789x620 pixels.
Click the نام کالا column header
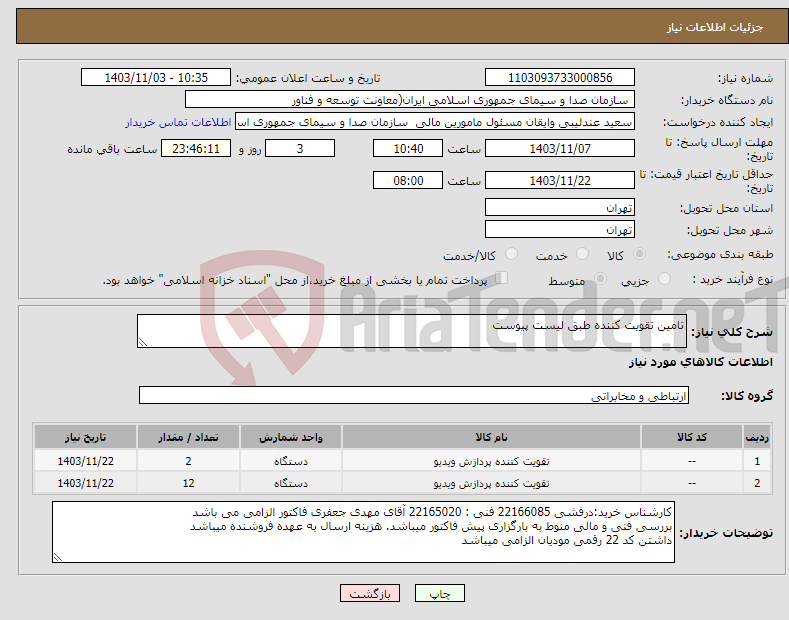click(491, 437)
